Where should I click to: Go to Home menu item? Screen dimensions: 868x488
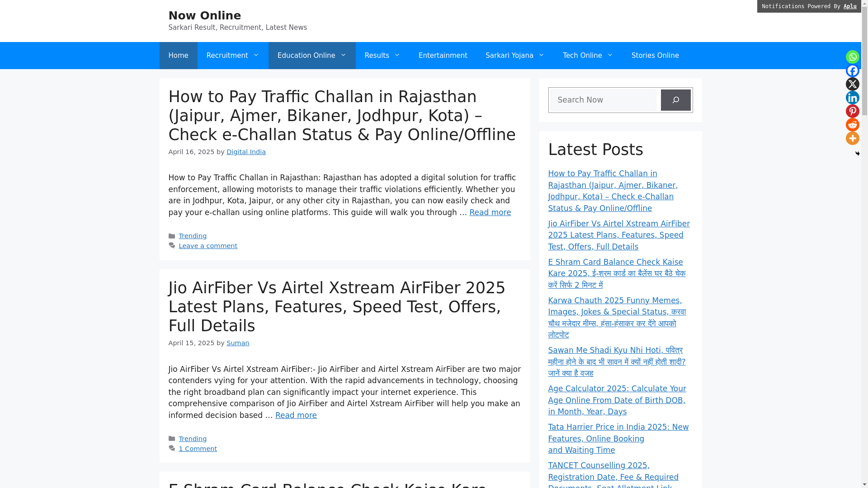click(x=178, y=56)
